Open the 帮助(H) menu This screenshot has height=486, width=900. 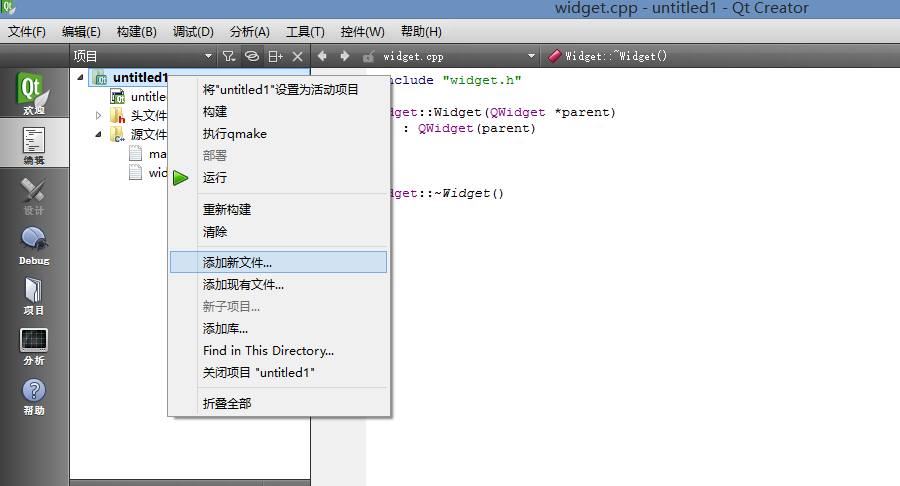click(421, 32)
